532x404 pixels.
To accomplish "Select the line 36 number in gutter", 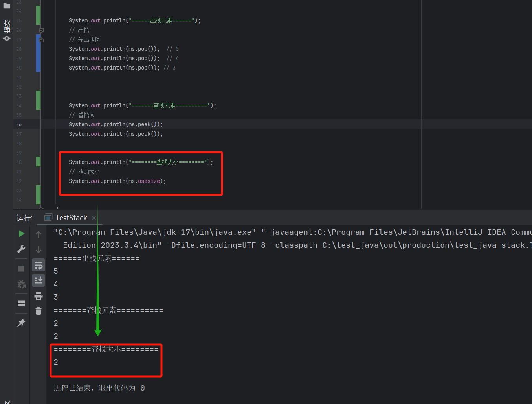I will 19,124.
